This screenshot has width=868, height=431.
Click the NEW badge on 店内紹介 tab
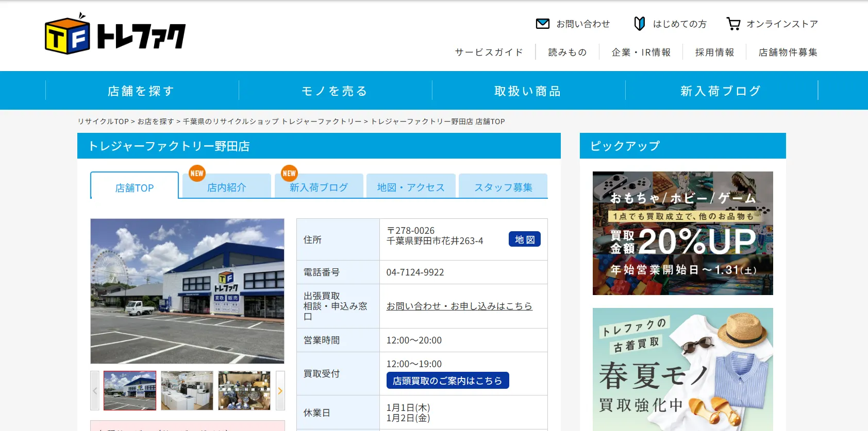pyautogui.click(x=197, y=174)
